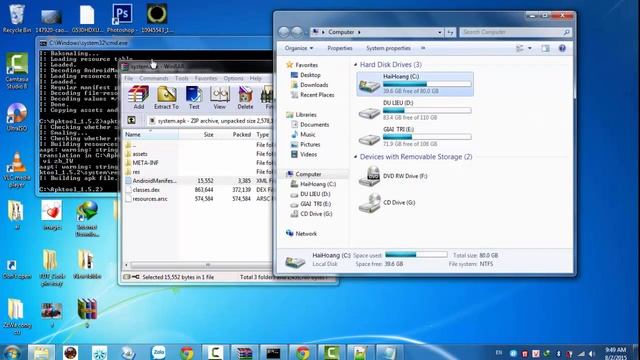Image resolution: width=640 pixels, height=360 pixels.
Task: Collapse Devices with Removable Storage group
Action: [356, 157]
